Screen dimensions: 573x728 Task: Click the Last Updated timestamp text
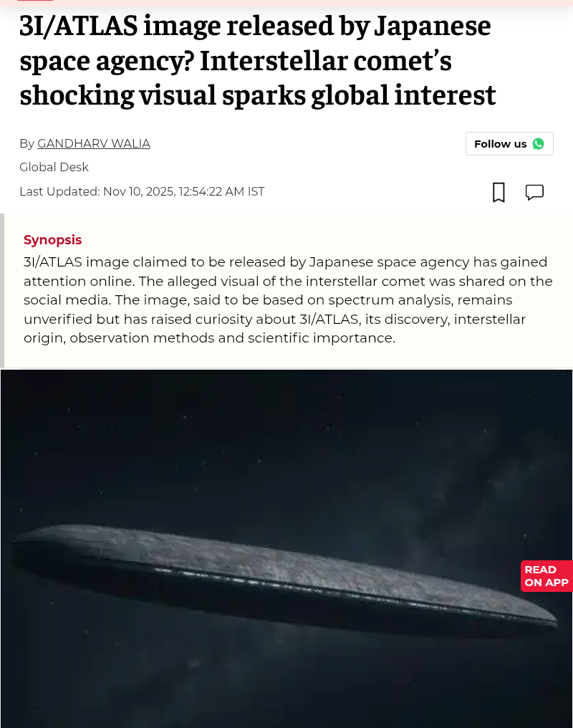coord(142,191)
